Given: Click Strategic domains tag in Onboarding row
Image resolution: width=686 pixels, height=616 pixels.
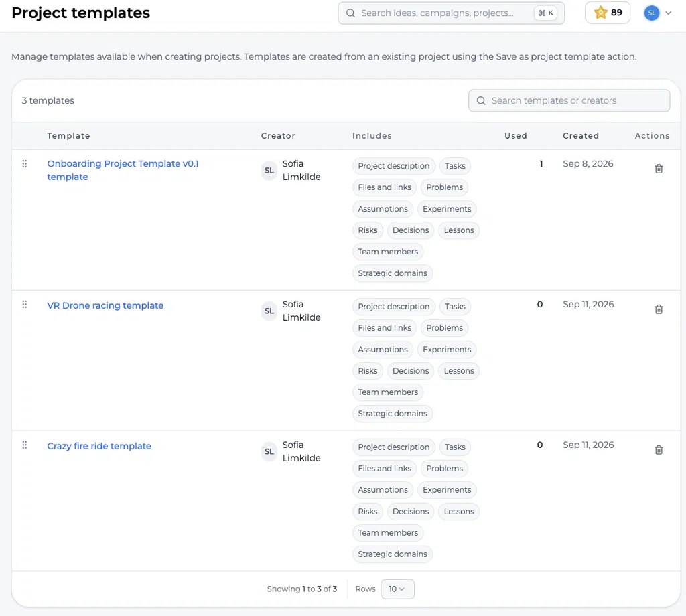Looking at the screenshot, I should click(x=393, y=273).
